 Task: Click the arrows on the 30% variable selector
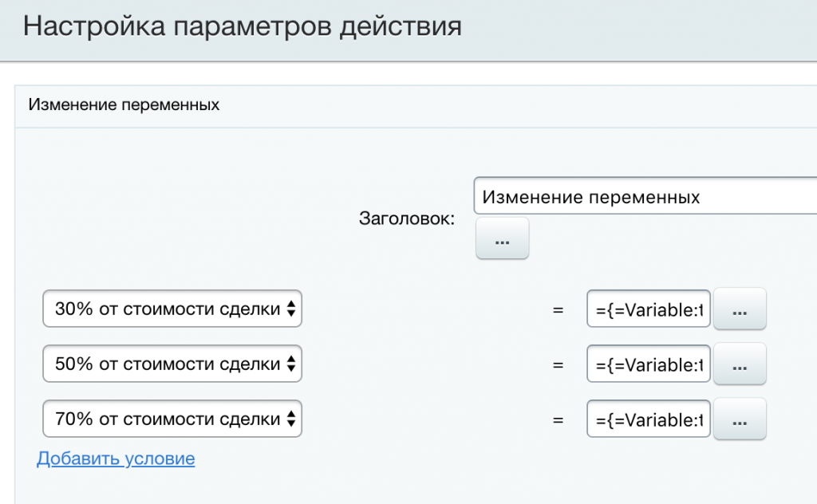[x=291, y=309]
